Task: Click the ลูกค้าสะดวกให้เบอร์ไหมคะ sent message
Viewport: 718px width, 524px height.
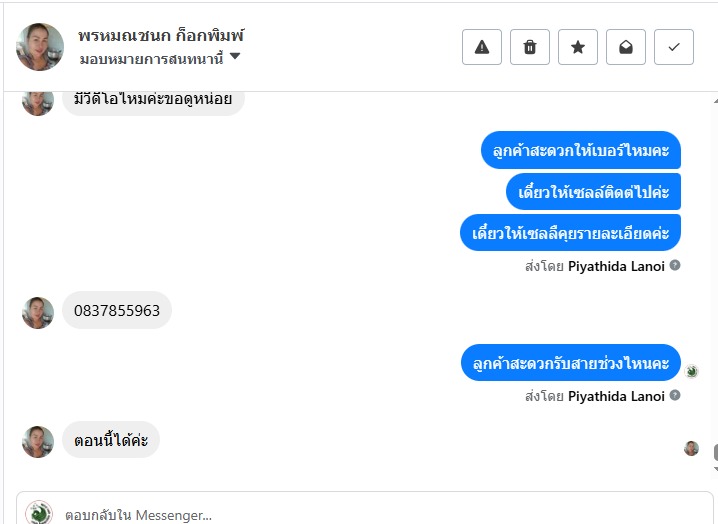Action: point(580,151)
